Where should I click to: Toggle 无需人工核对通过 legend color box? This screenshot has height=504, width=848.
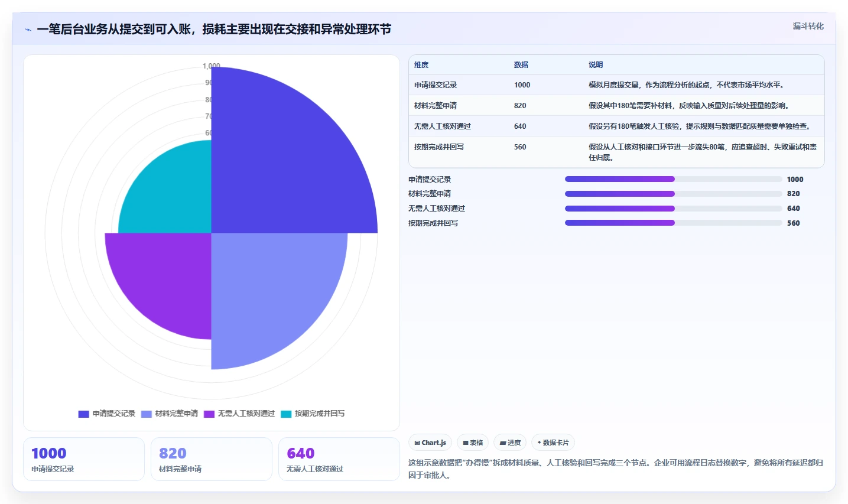[x=209, y=414]
